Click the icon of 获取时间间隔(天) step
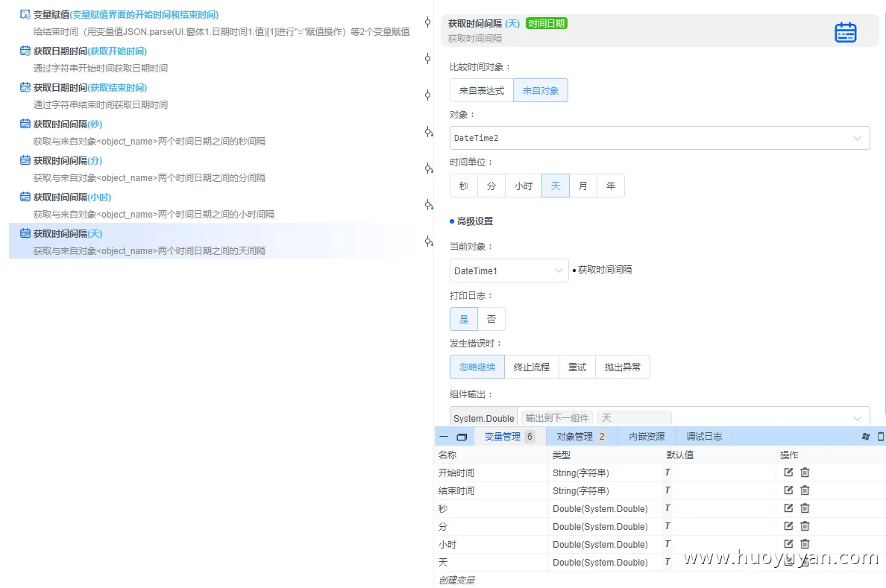 point(25,233)
